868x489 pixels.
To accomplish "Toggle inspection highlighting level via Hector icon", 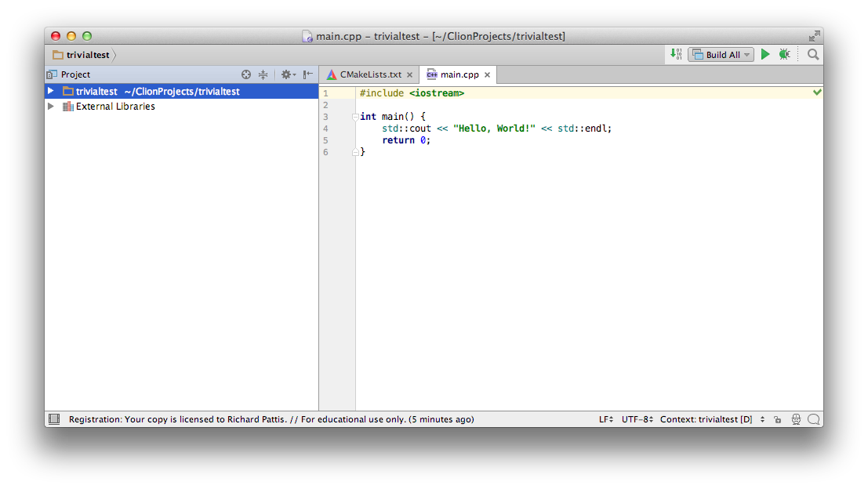I will click(795, 419).
